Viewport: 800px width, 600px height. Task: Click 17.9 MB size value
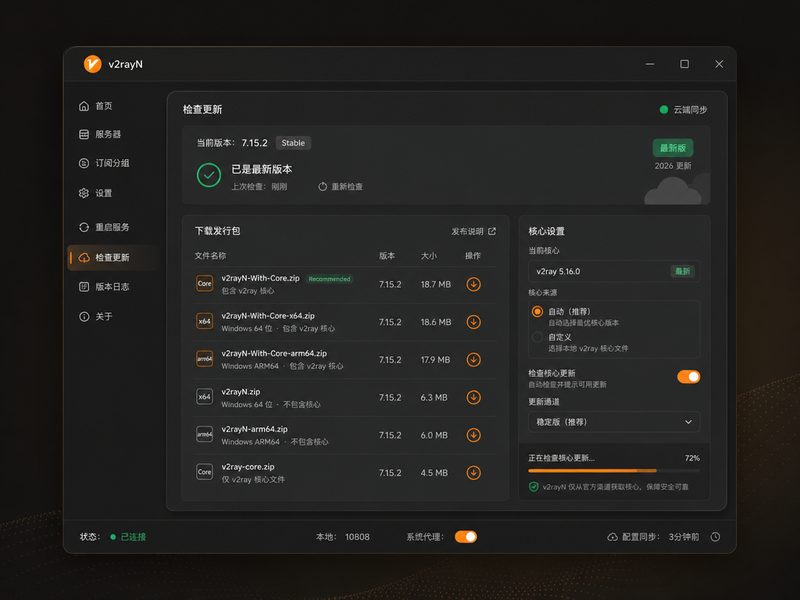pyautogui.click(x=435, y=360)
